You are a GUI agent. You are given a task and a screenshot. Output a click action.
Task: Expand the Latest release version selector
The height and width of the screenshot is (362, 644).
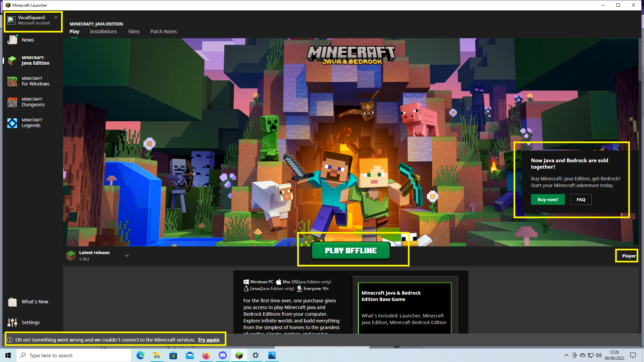click(x=127, y=255)
